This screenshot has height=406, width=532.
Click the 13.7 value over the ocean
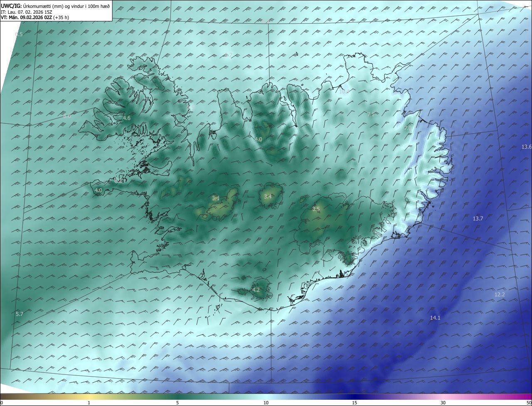click(478, 219)
